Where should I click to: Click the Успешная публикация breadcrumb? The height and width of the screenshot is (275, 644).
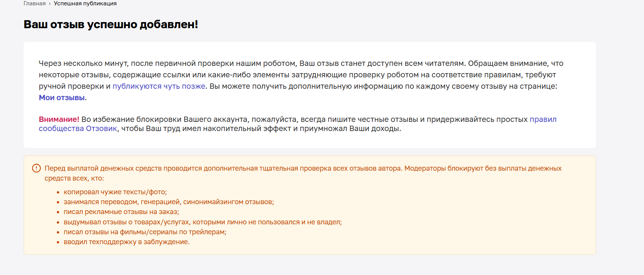85,3
